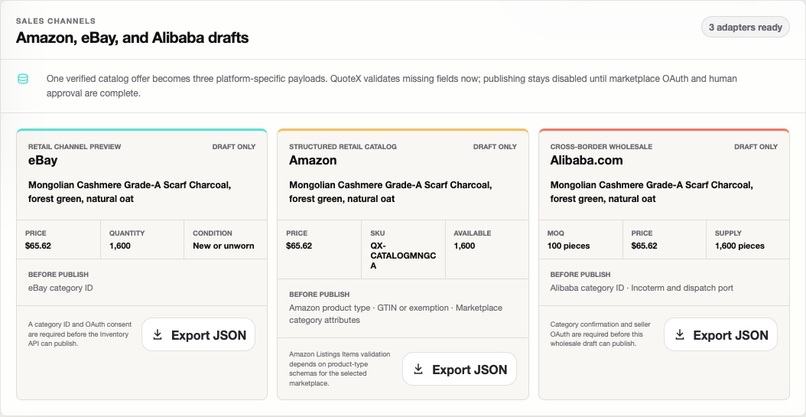Click eBay's 'BEFORE PUBLISH' label
806x417 pixels.
(58, 275)
